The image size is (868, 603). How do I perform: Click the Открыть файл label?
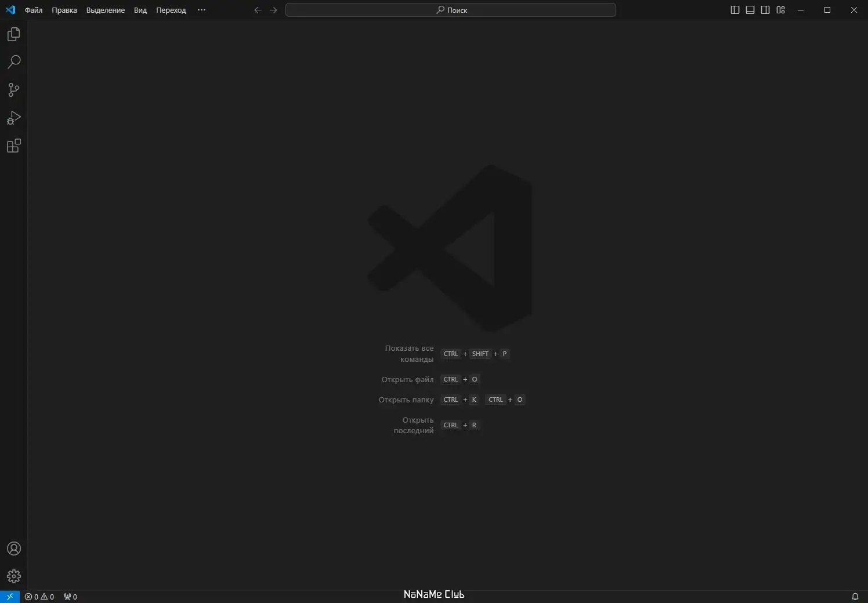tap(407, 379)
